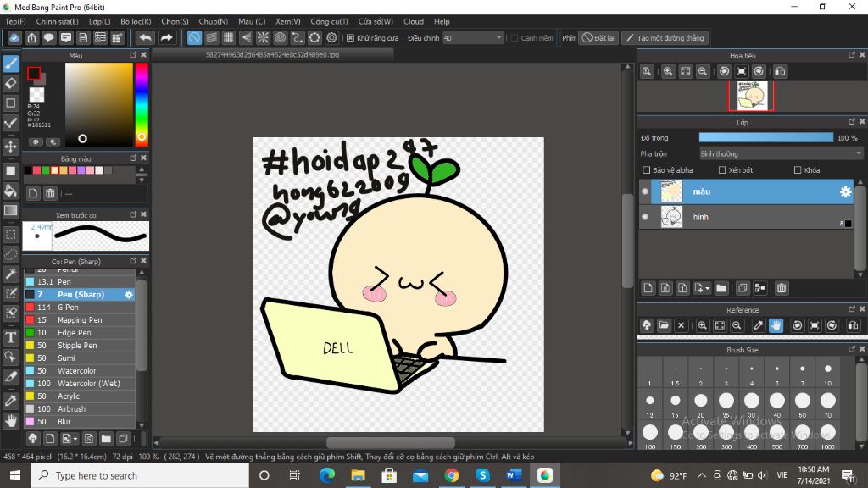The height and width of the screenshot is (488, 868).
Task: Select the Lasso selection tool
Action: [x=10, y=254]
